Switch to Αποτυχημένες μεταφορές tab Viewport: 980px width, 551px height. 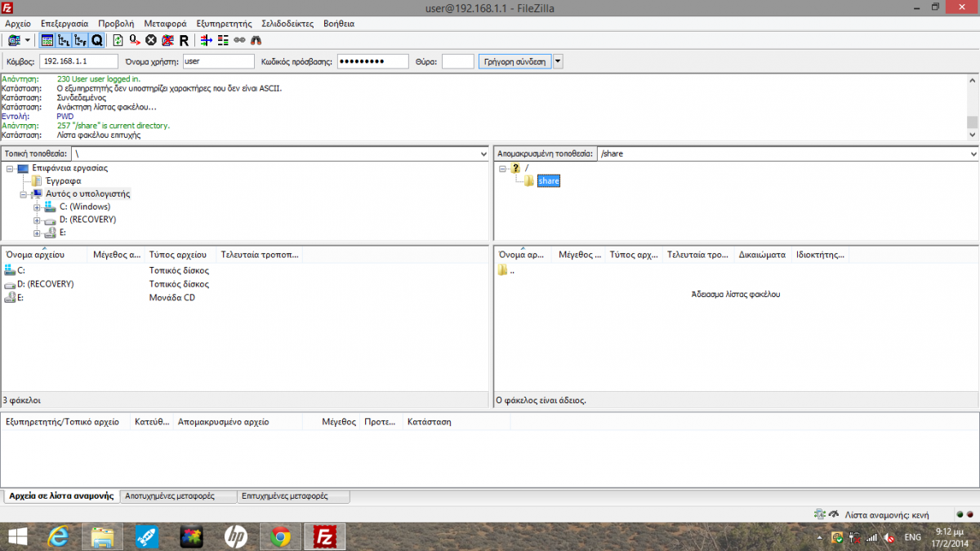pyautogui.click(x=178, y=495)
